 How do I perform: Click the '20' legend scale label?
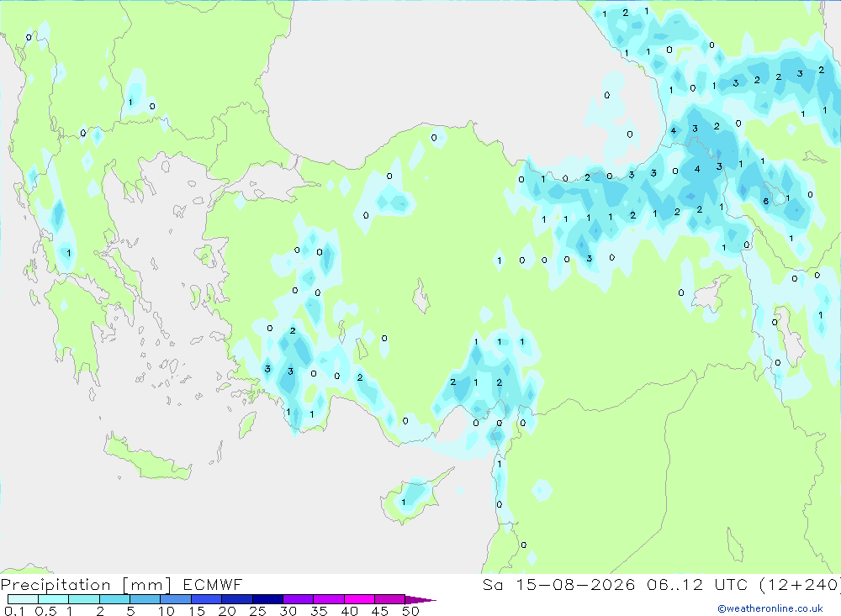(x=227, y=611)
